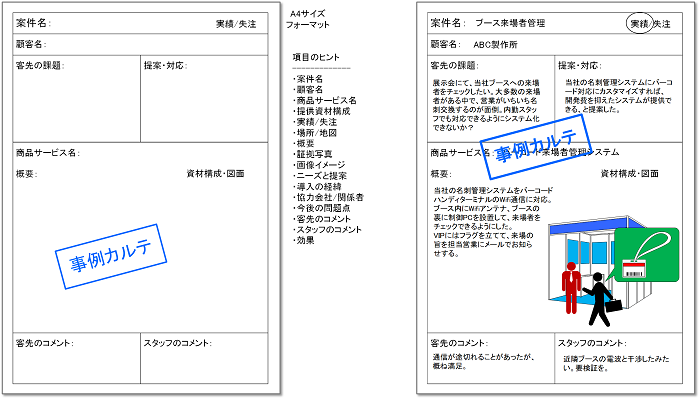Click ・ニーズと提案 in the hint list
Viewport: 700px width, 399px height.
(320, 176)
